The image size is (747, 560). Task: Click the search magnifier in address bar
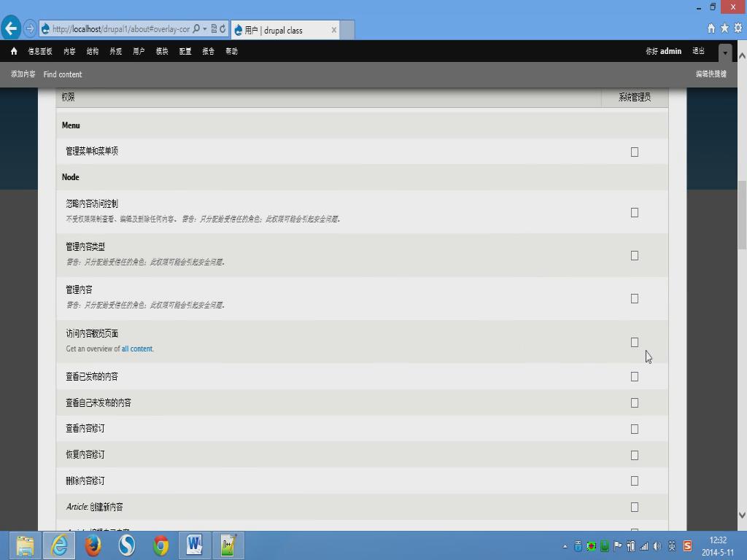[196, 29]
